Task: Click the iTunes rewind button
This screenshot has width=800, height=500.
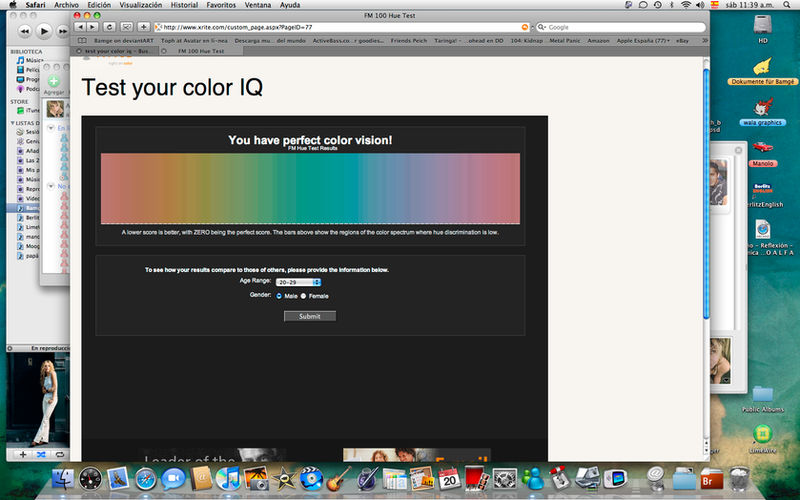Action: (x=24, y=32)
